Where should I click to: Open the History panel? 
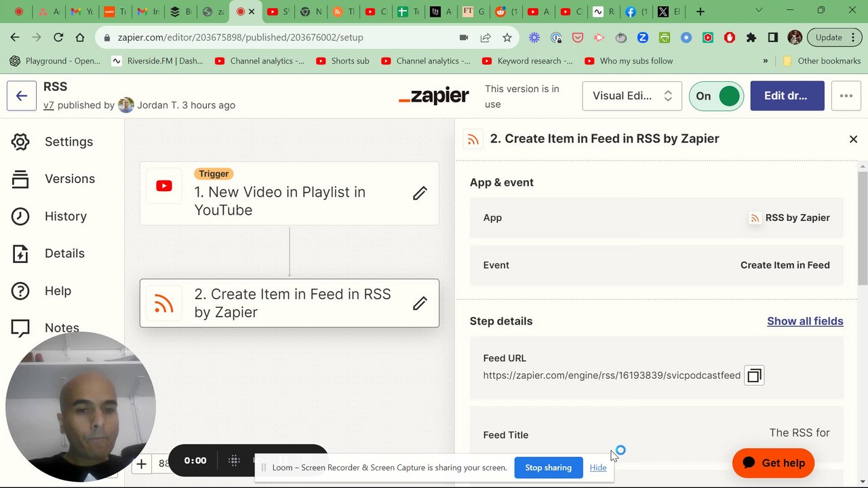point(49,216)
